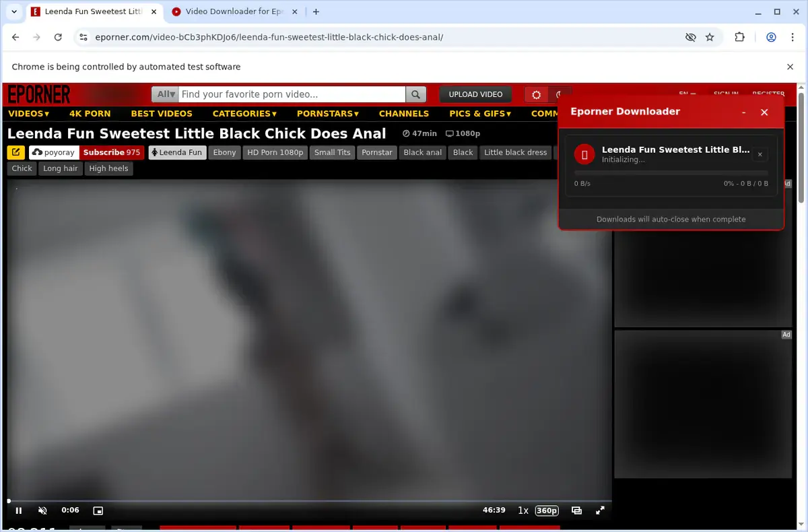Open uploader poyoray's profile

54,152
